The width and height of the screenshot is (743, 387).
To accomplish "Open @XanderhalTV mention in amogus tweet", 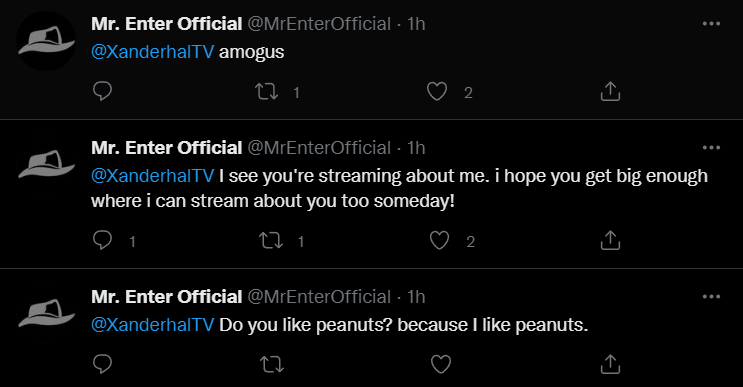I will [153, 52].
